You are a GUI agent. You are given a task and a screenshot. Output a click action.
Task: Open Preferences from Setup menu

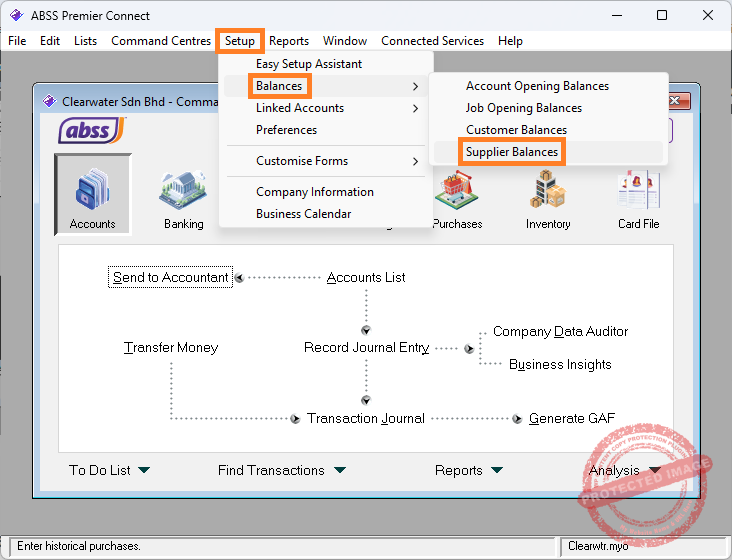pyautogui.click(x=287, y=130)
